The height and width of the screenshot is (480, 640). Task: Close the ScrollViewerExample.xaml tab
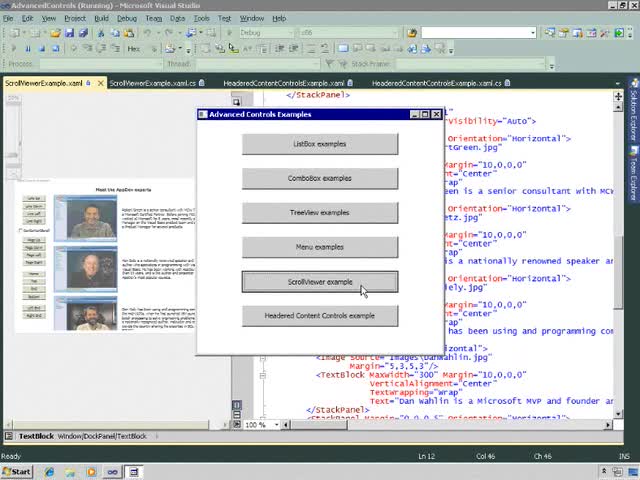(100, 83)
